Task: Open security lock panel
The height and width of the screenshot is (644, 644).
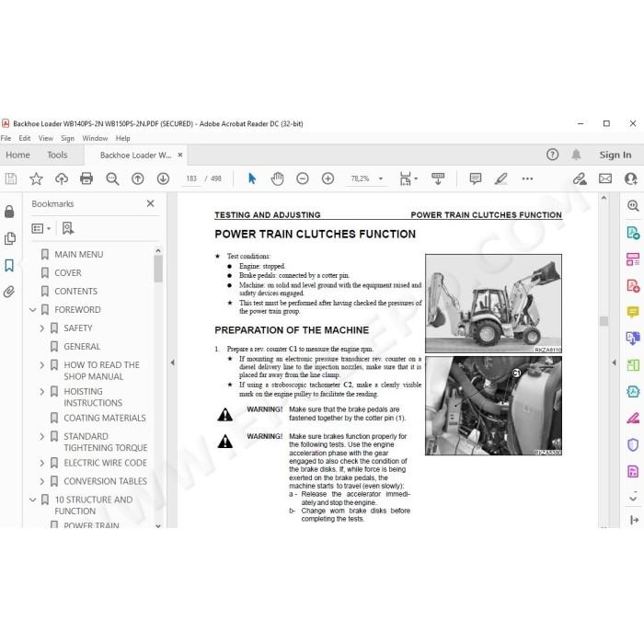Action: pyautogui.click(x=9, y=212)
